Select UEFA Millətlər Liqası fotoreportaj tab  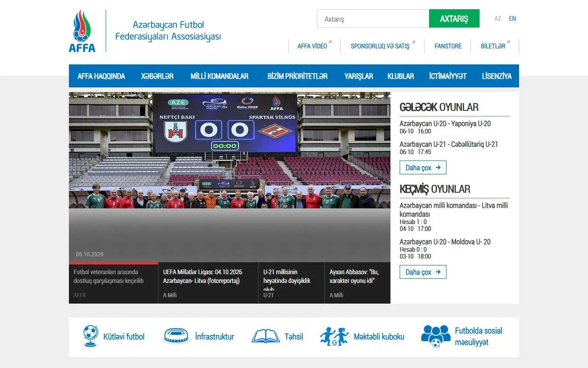point(208,283)
